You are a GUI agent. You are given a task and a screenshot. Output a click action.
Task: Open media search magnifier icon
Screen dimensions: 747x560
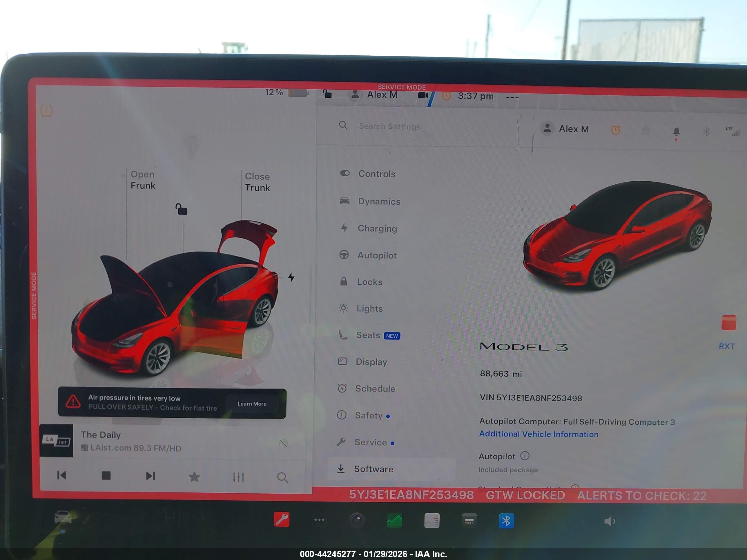point(282,477)
